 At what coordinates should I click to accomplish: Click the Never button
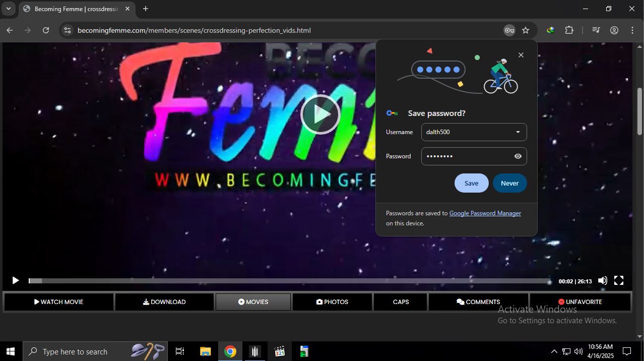click(x=509, y=183)
